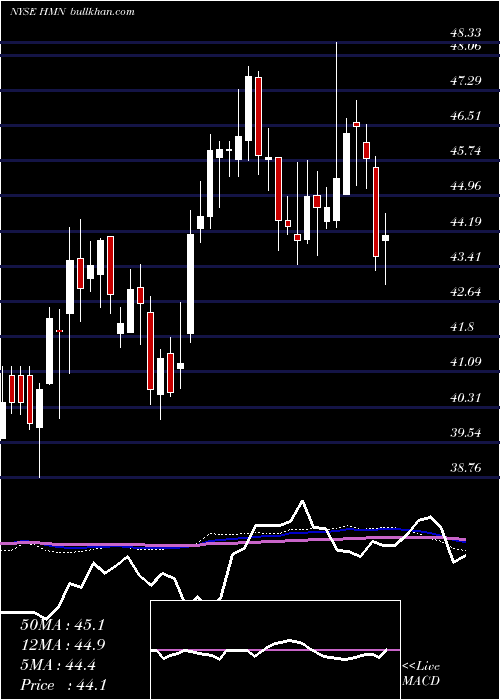Click the 50MA : 45.1 readout

[x=62, y=625]
